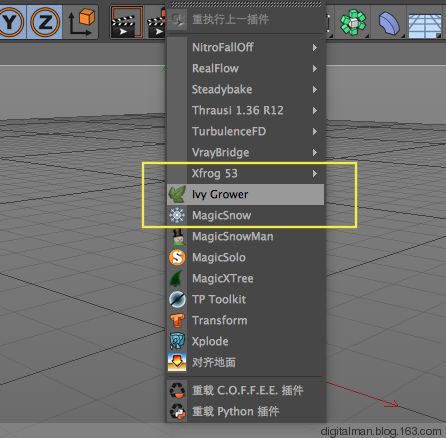Expand arrow next to Steadybake
446x438 pixels.
click(315, 90)
